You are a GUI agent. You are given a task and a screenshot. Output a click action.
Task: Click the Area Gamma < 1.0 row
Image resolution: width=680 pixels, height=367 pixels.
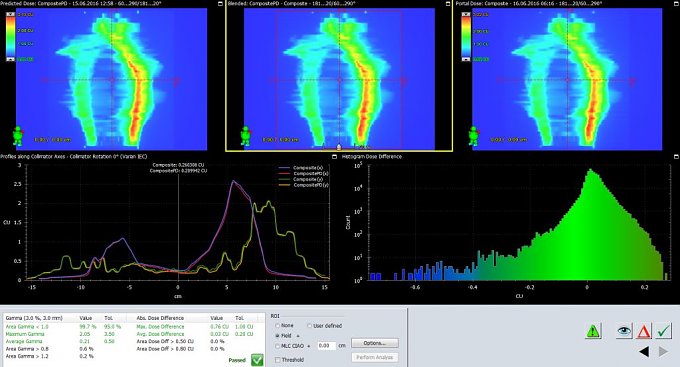[x=63, y=327]
